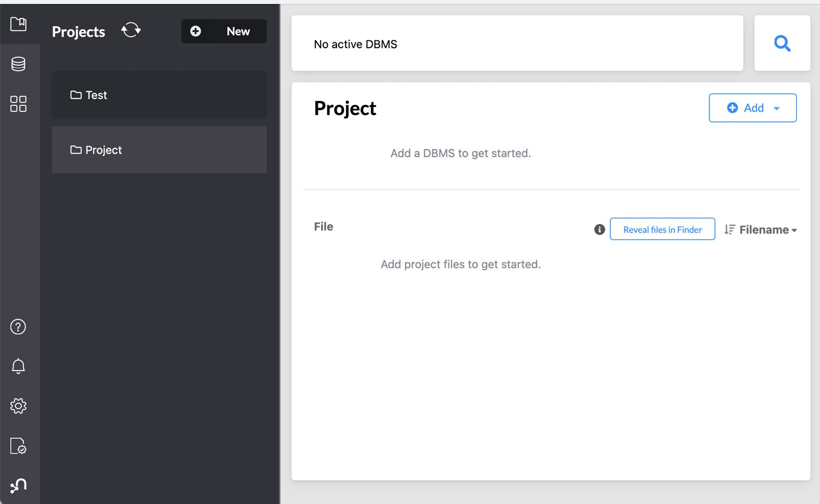
Task: Click the Neo4j logo icon in sidebar
Action: [x=18, y=486]
